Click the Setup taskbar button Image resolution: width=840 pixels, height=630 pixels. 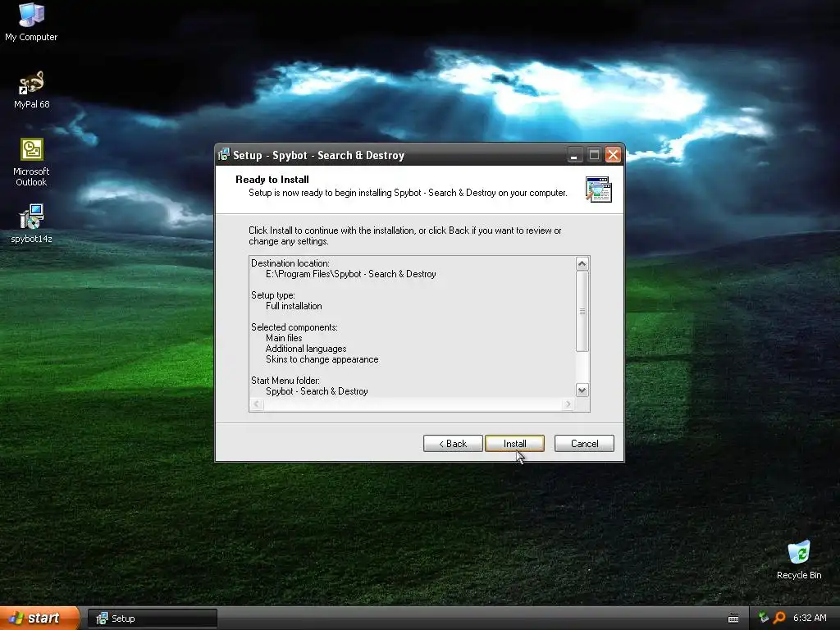[152, 619]
